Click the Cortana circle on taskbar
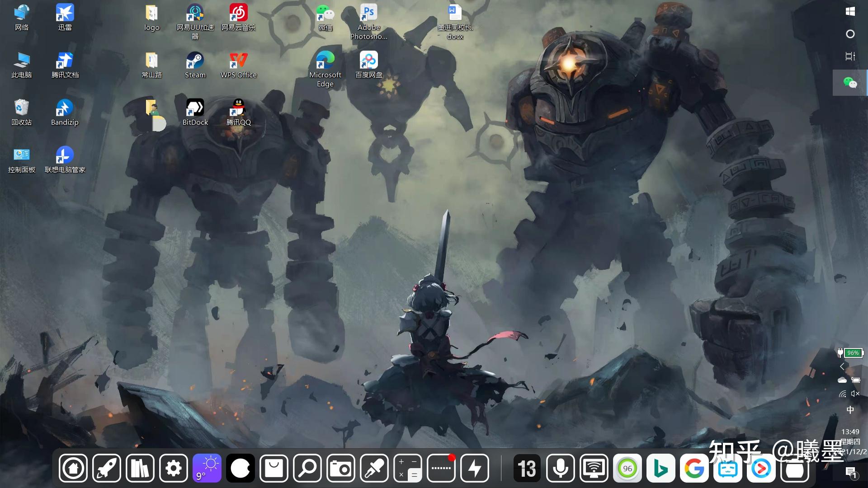868x488 pixels. click(x=850, y=34)
